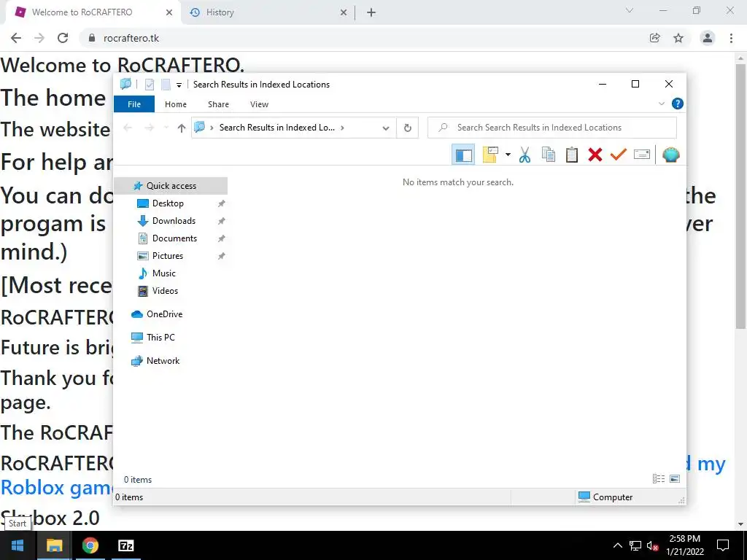This screenshot has height=560, width=747.
Task: Reload the rocraftero.tk page
Action: (63, 38)
